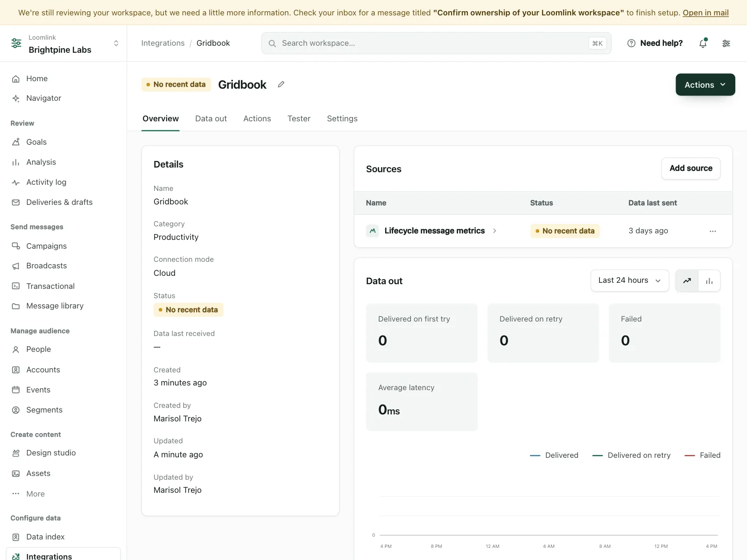Viewport: 747px width, 560px height.
Task: Click the Transactional terminal icon
Action: [x=16, y=286]
